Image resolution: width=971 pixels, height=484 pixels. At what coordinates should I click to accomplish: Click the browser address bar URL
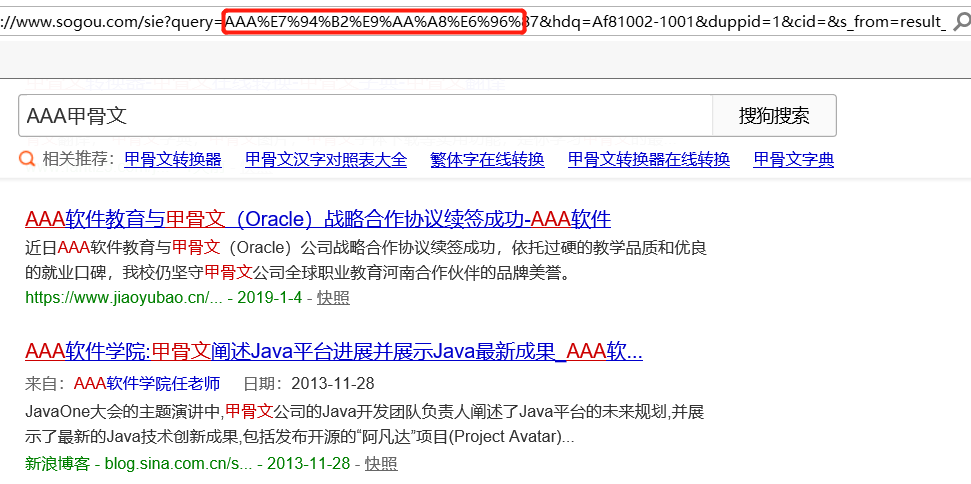[x=473, y=22]
